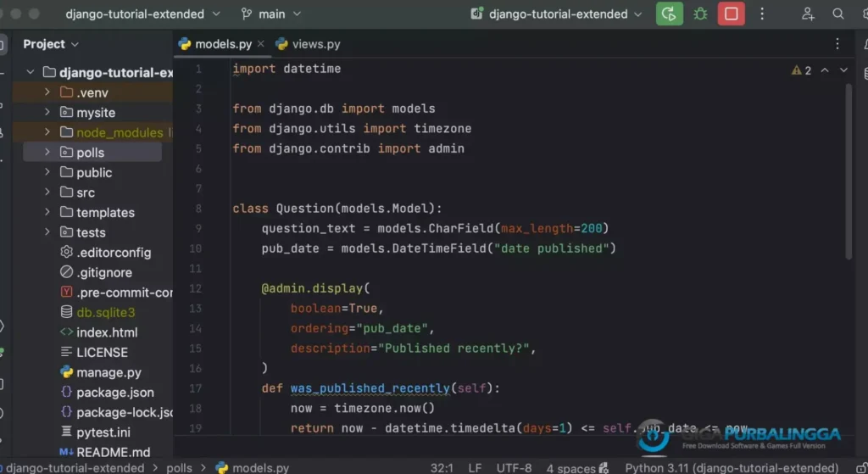
Task: Click the class Question definition line
Action: 337,209
